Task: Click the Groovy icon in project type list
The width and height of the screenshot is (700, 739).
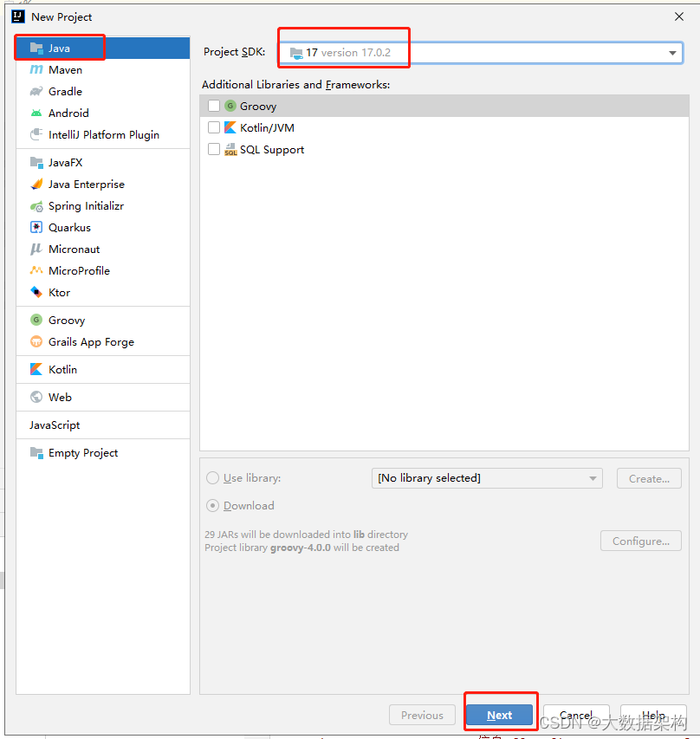Action: tap(36, 320)
